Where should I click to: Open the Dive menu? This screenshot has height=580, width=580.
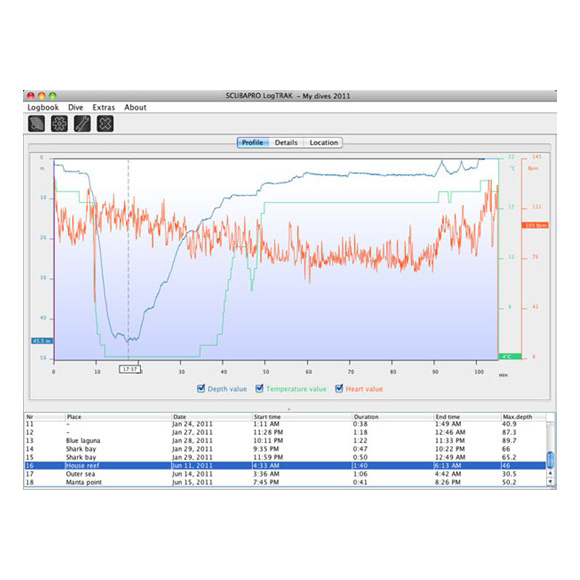click(75, 107)
